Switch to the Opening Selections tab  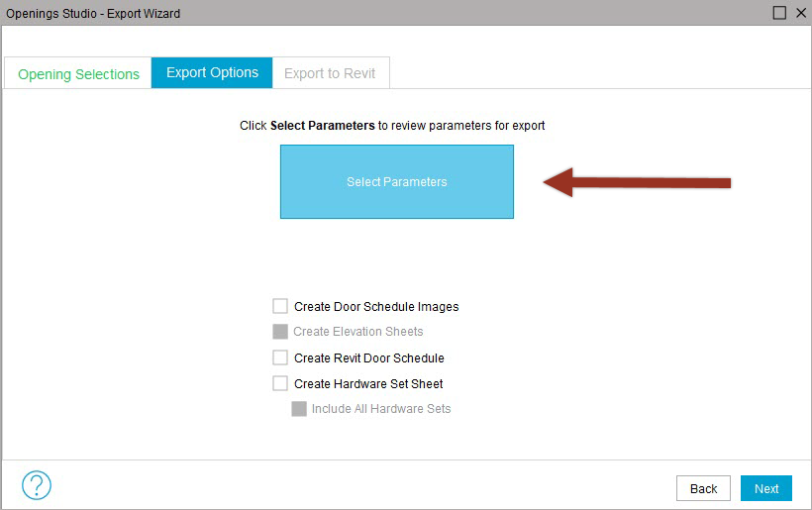78,73
